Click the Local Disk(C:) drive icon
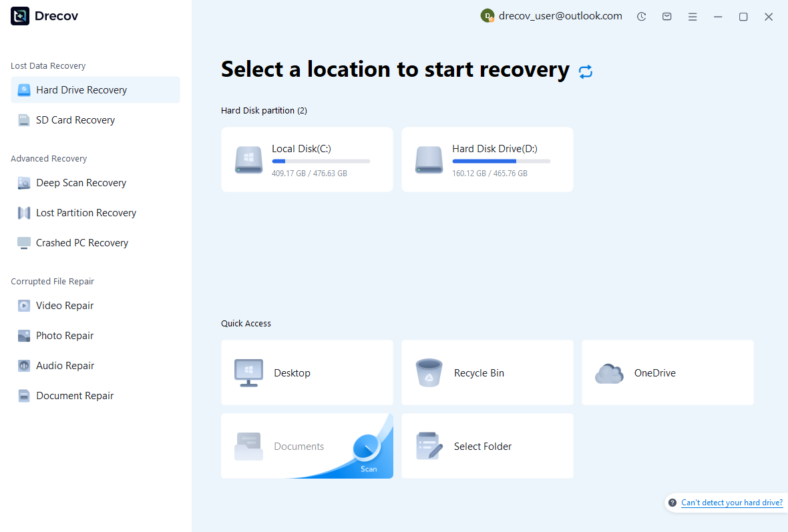 pos(249,160)
